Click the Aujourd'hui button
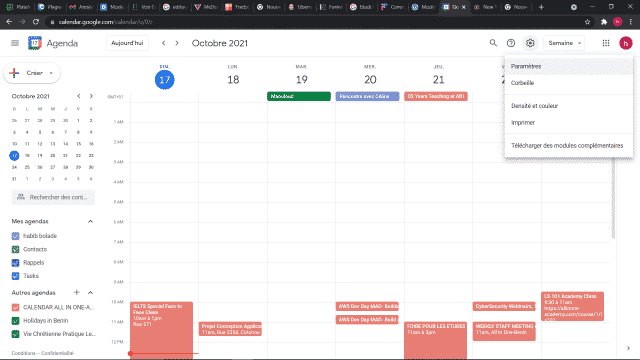The image size is (640, 360). tap(127, 43)
